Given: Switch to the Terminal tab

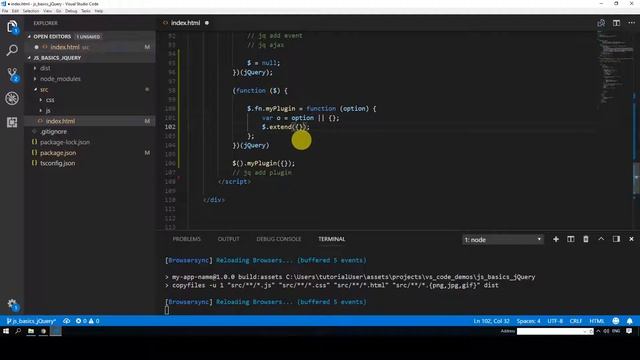Looking at the screenshot, I should point(331,239).
